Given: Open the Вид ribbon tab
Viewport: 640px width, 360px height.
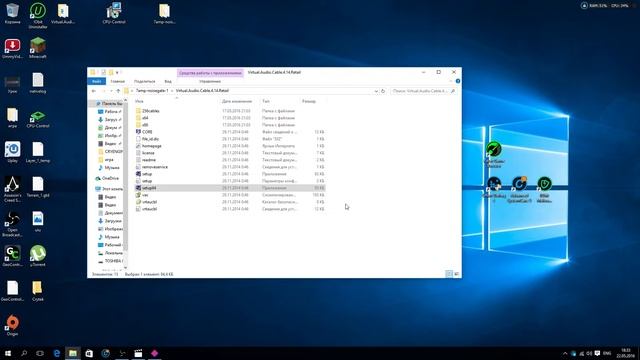Looking at the screenshot, I should click(168, 81).
